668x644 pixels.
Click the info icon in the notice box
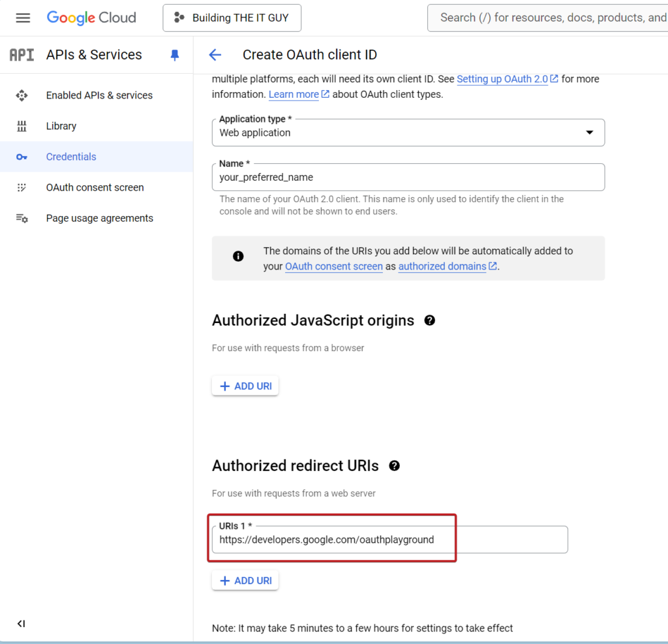click(x=238, y=256)
